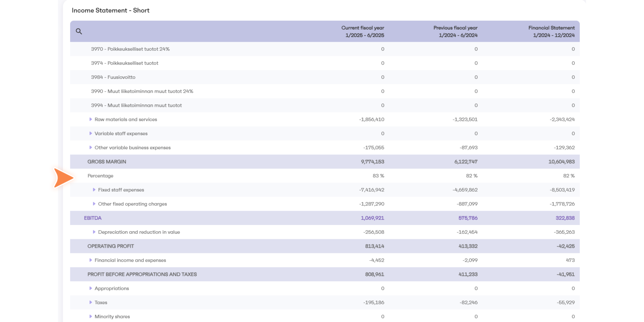This screenshot has height=322, width=644.
Task: Click EBITDA value 575,786
Action: click(468, 218)
